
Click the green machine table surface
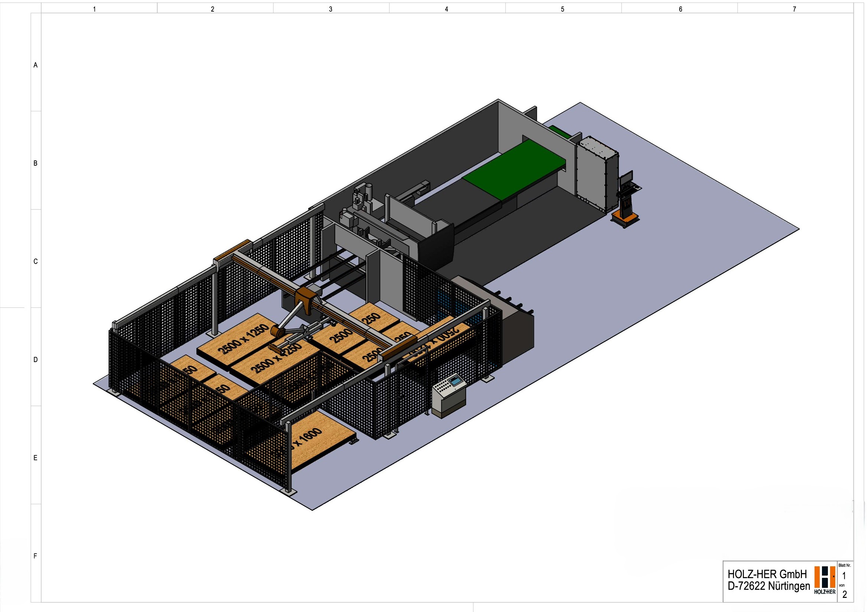(513, 169)
